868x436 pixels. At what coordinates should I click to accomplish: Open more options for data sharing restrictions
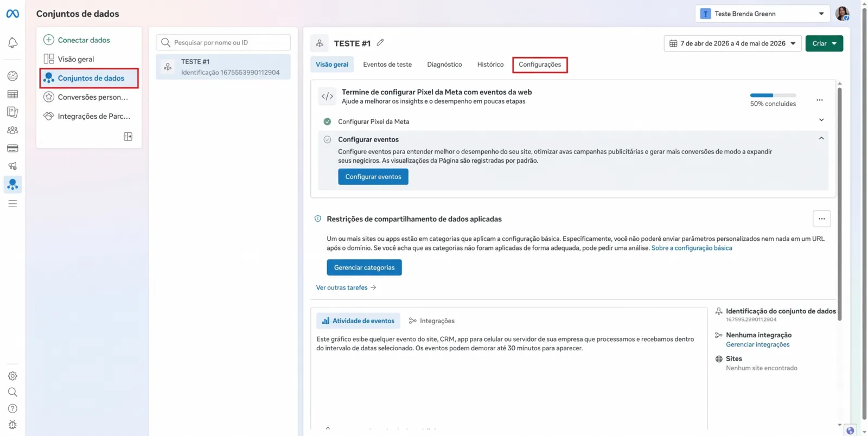821,219
